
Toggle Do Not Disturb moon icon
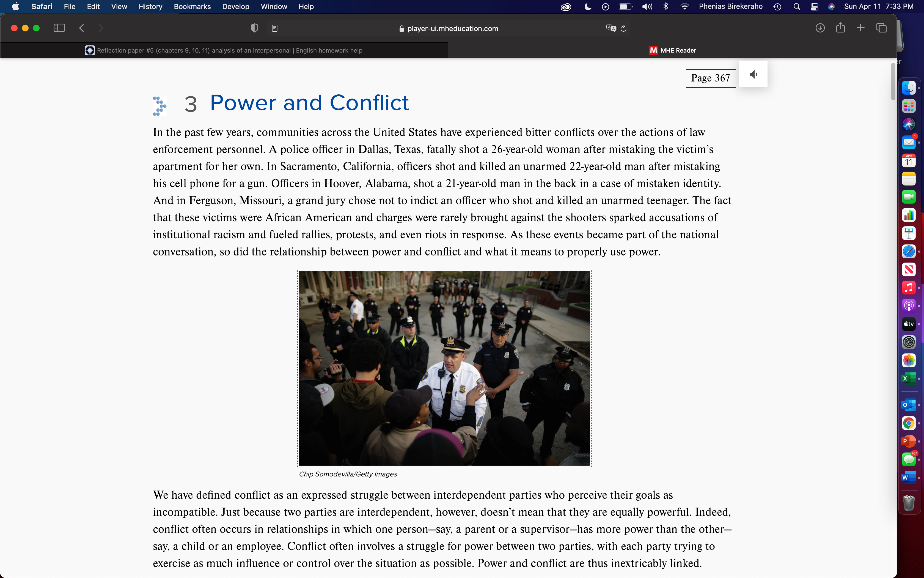[x=588, y=7]
